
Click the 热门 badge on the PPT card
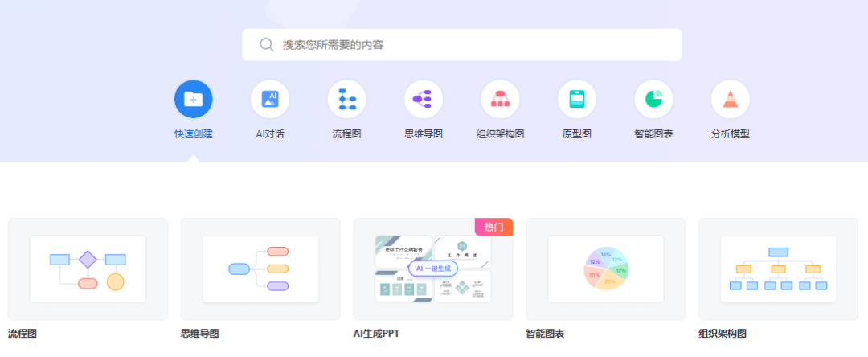(493, 227)
